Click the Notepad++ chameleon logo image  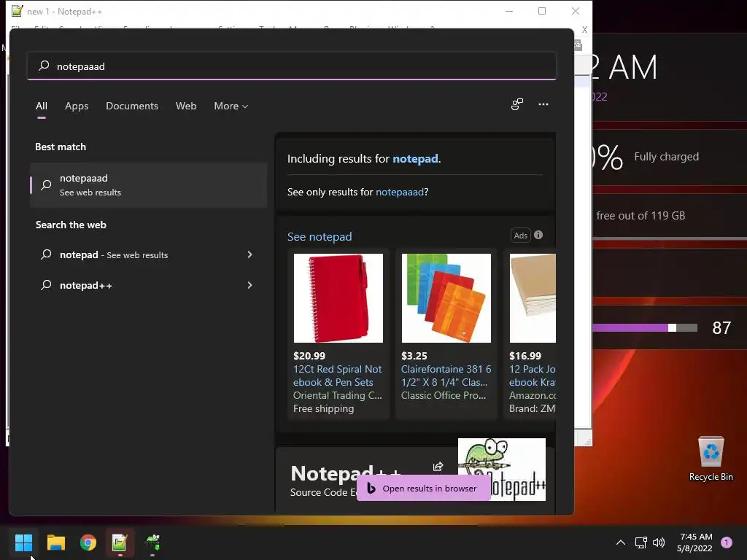(502, 469)
